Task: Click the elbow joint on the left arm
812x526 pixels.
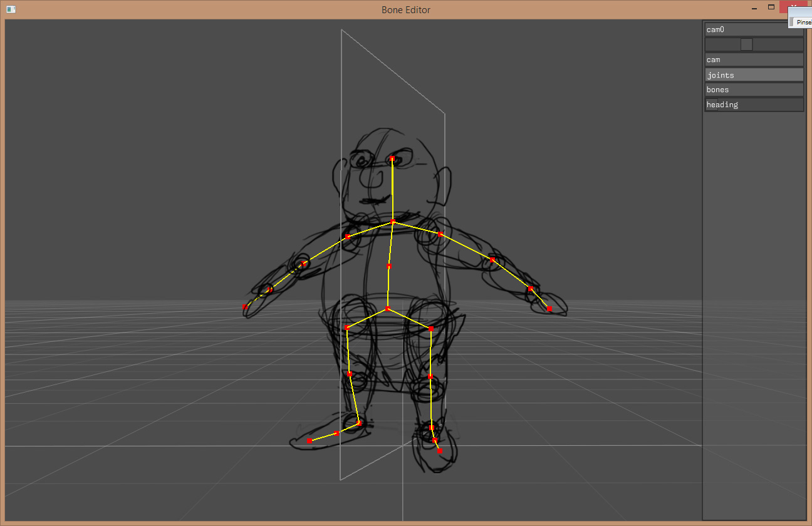Action: click(x=303, y=264)
